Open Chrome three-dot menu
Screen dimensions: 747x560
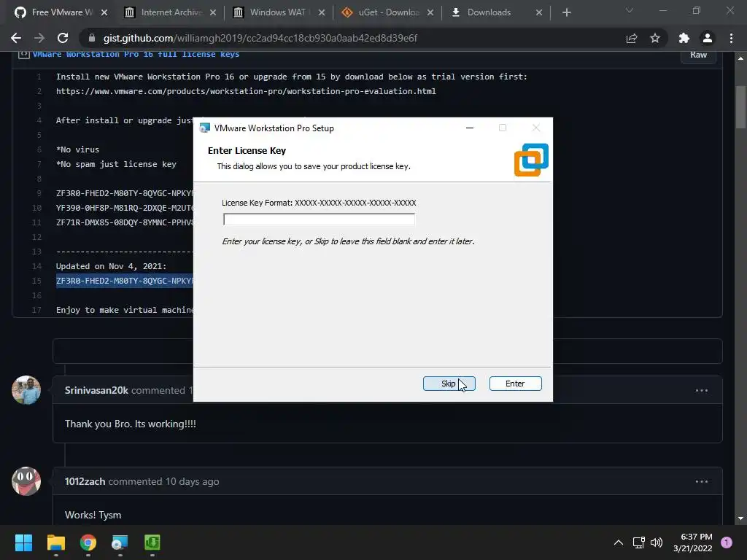pyautogui.click(x=731, y=38)
